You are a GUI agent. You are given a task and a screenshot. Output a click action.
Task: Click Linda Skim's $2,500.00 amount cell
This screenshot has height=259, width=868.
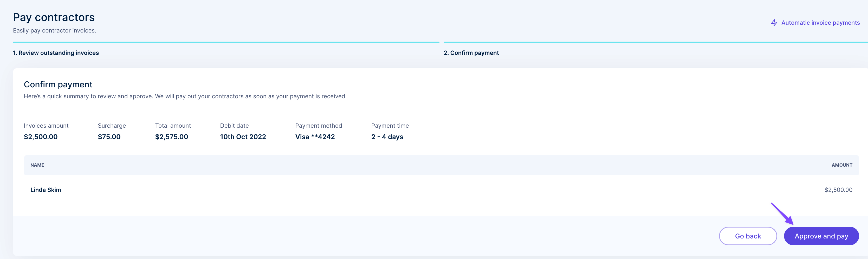838,190
